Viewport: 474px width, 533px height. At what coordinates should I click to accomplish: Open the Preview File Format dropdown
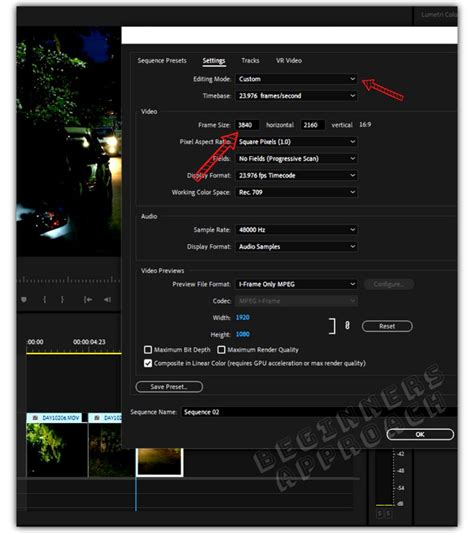click(296, 284)
